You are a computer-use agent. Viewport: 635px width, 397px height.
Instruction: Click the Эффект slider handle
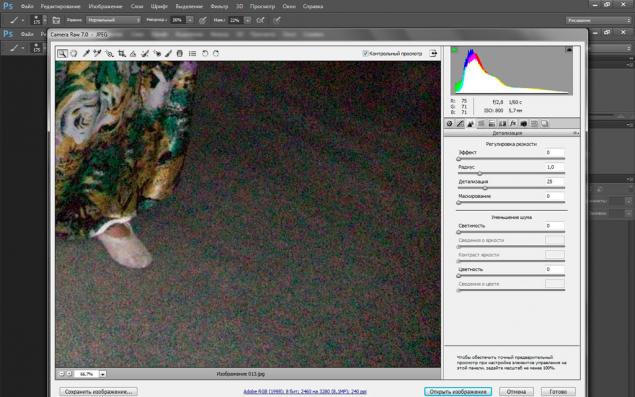[x=459, y=159]
